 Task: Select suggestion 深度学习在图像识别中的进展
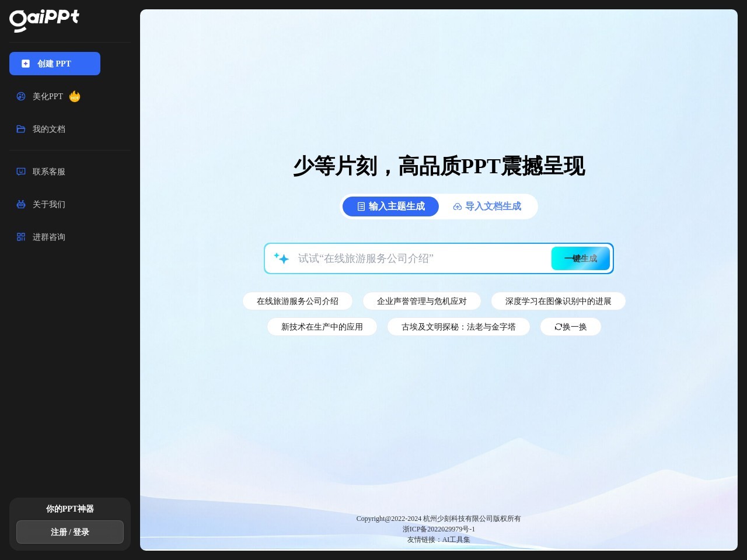(x=558, y=301)
